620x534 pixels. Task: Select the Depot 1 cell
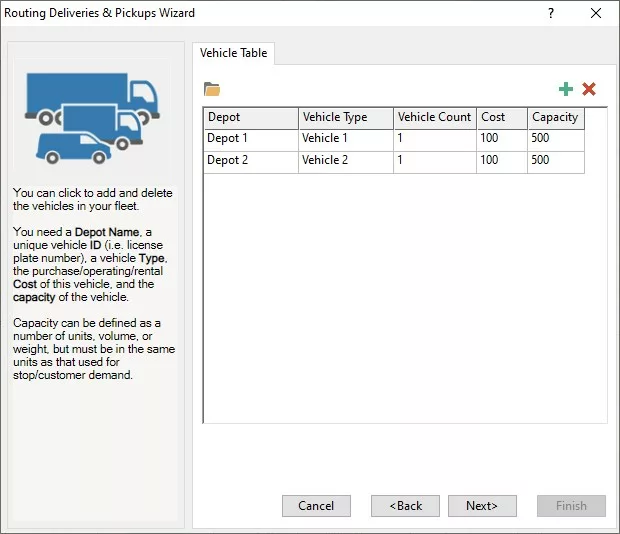pyautogui.click(x=250, y=139)
